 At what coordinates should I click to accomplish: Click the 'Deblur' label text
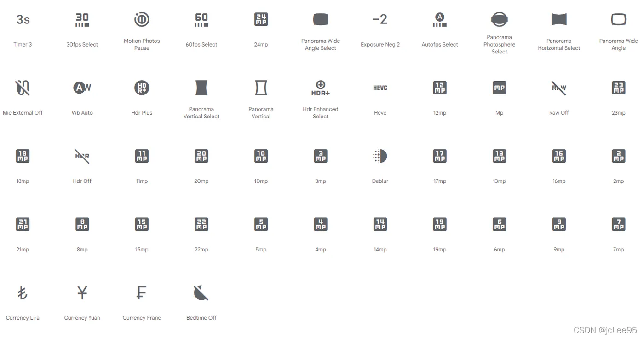pos(380,181)
